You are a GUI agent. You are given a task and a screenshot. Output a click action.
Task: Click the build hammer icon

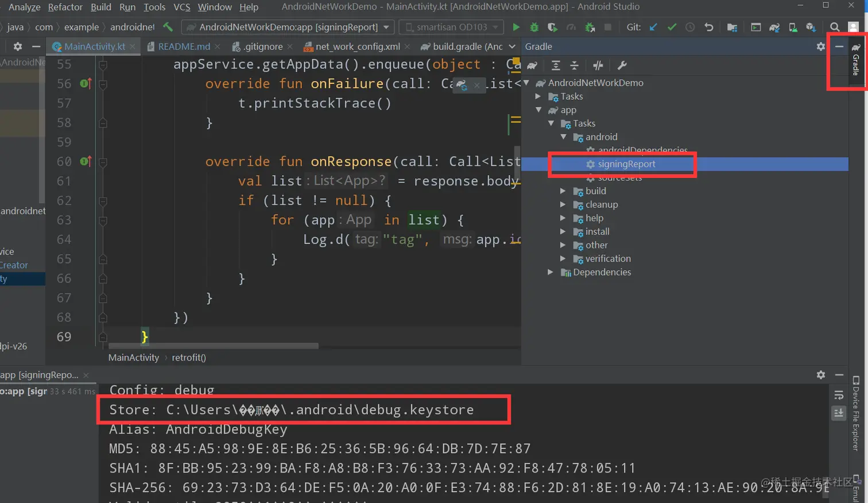point(168,26)
